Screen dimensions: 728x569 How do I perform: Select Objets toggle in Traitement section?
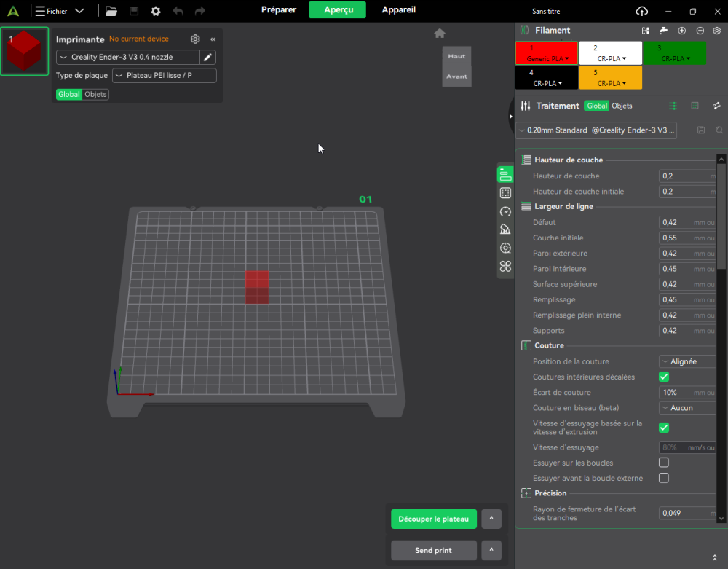pyautogui.click(x=622, y=106)
